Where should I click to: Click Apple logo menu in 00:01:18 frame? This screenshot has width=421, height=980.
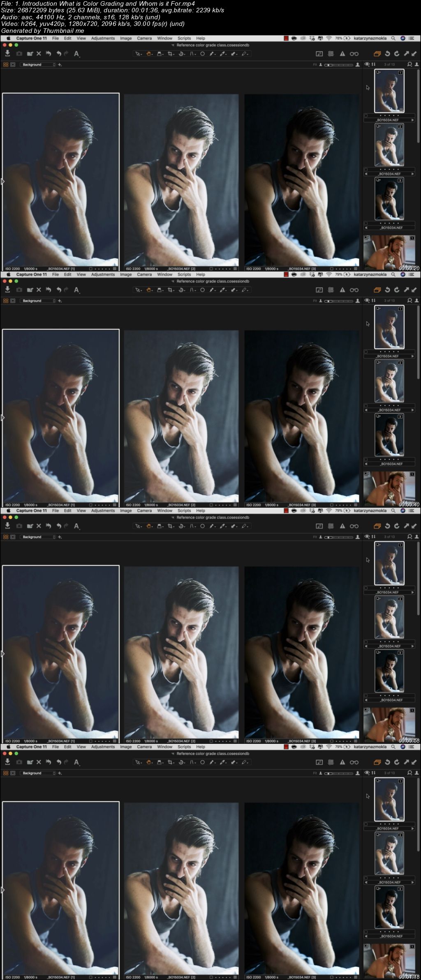pos(8,747)
